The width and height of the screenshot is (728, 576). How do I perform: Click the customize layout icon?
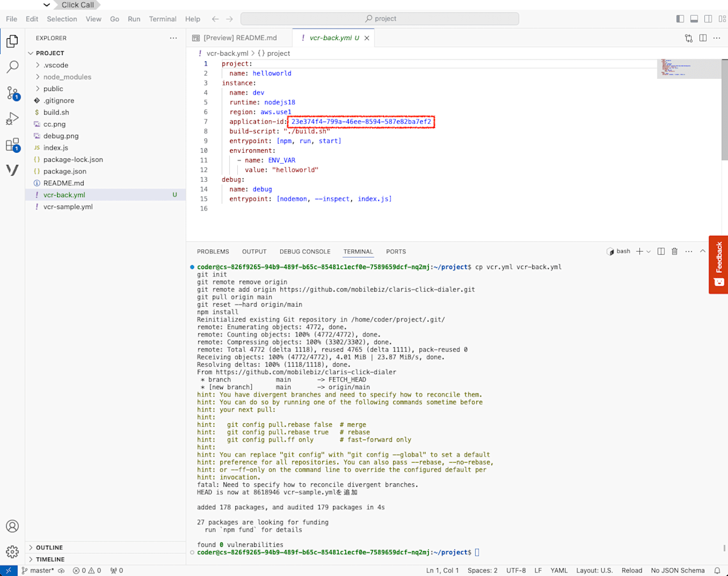[x=721, y=19]
